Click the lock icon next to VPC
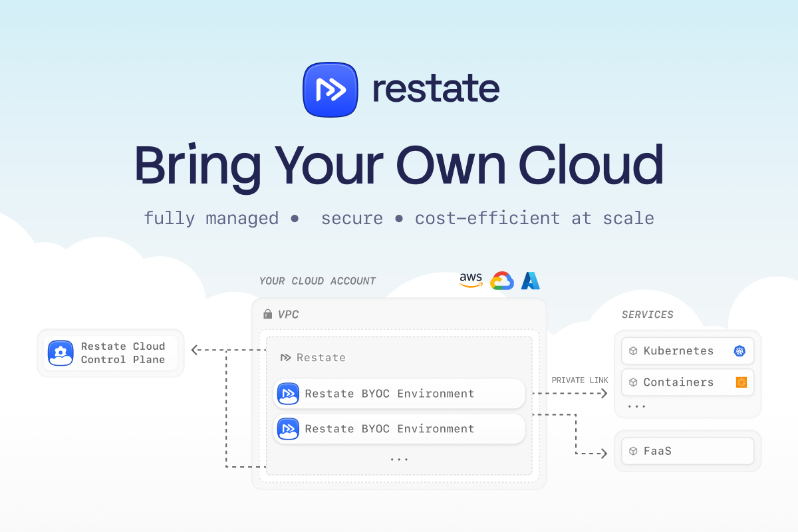 268,314
